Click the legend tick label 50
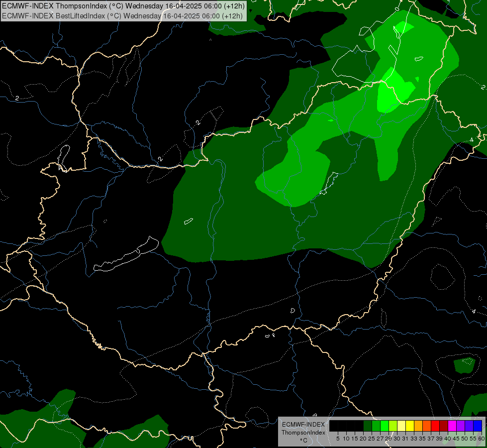Viewport: 487px width, 448px height. pyautogui.click(x=465, y=439)
